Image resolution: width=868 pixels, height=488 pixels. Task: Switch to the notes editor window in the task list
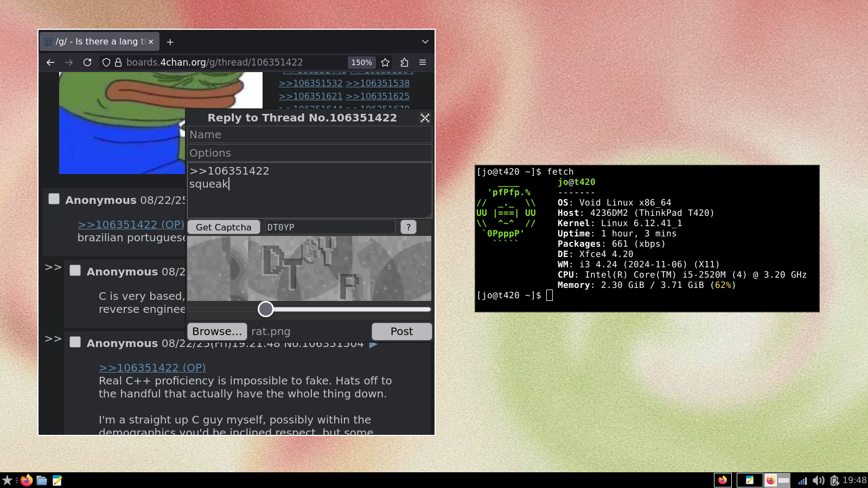(x=750, y=480)
